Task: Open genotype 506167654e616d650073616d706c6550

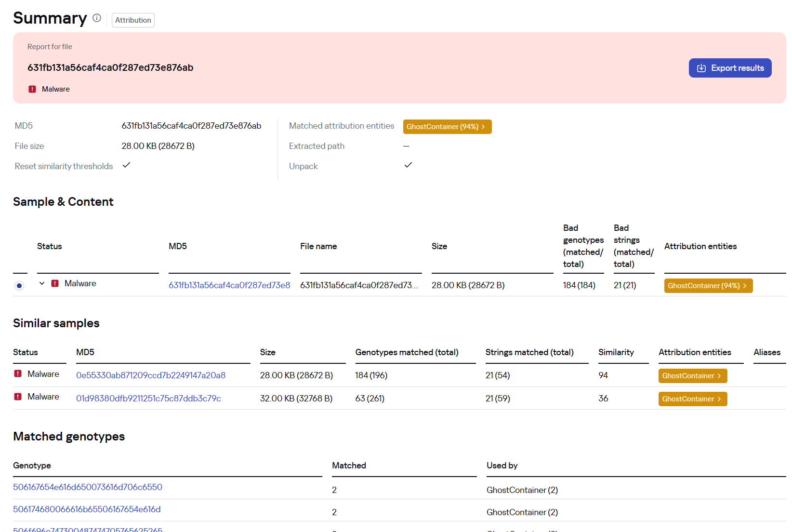Action: (x=88, y=487)
